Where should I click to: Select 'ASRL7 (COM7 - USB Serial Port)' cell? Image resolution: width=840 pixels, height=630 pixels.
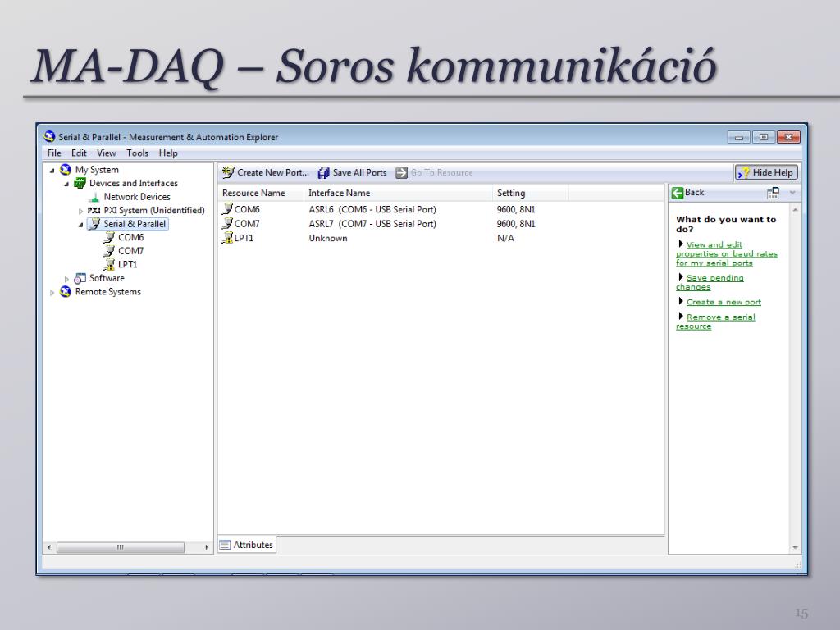(372, 224)
